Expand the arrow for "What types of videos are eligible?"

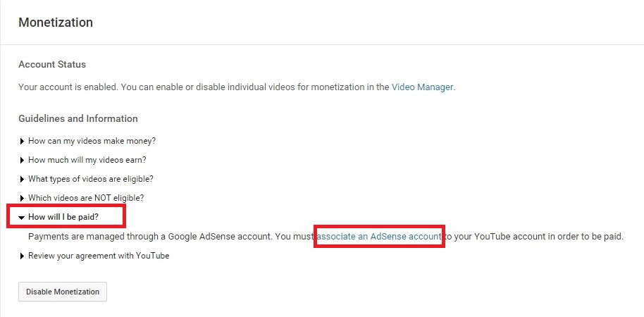[22, 180]
